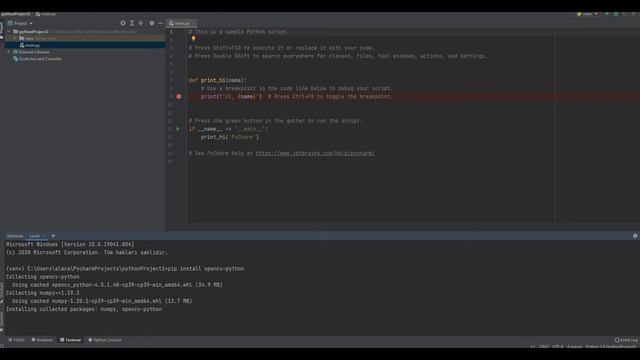Click the collapse all icon in Project panel header

(x=141, y=23)
